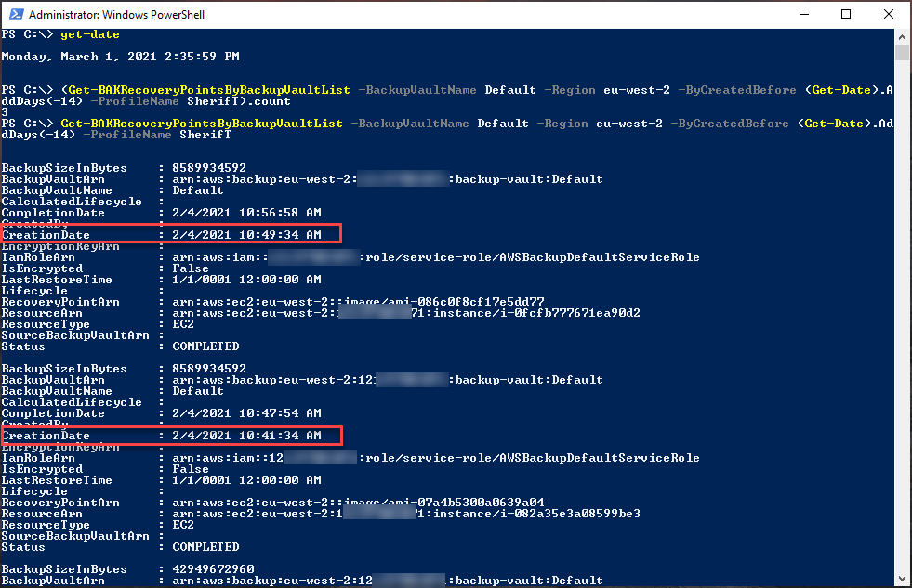The image size is (912, 588).
Task: Click the scrollbar up arrow
Action: pyautogui.click(x=902, y=36)
